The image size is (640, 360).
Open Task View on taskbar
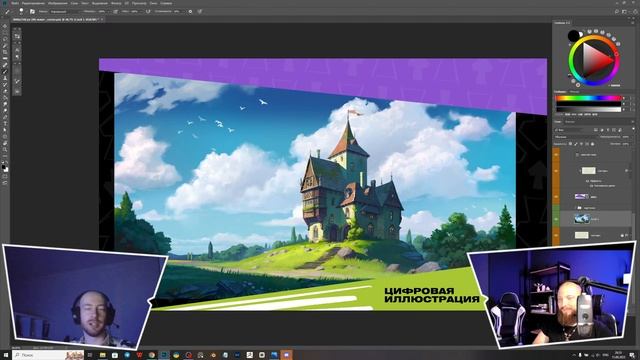(x=90, y=355)
